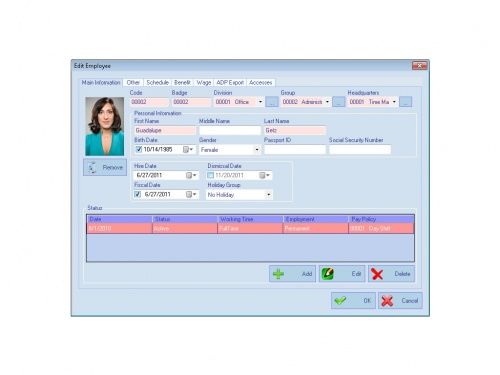Click the green plus Add icon
500x375 pixels.
[278, 274]
